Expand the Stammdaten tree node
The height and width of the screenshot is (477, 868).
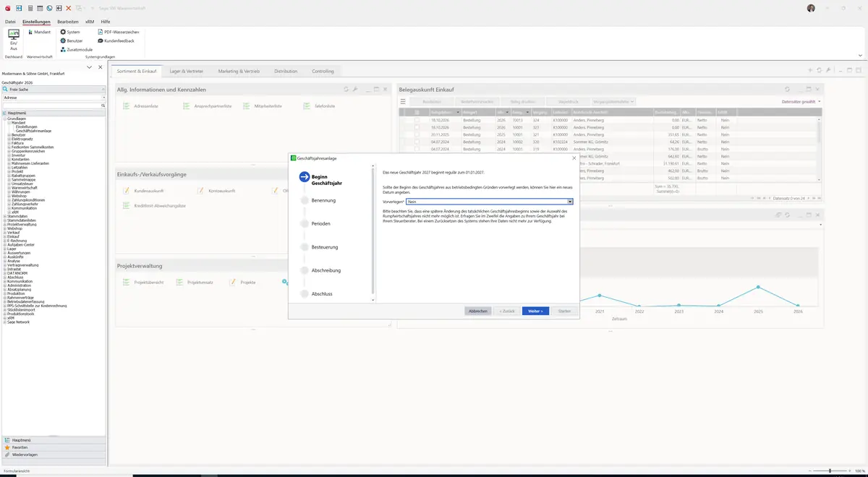(x=4, y=216)
